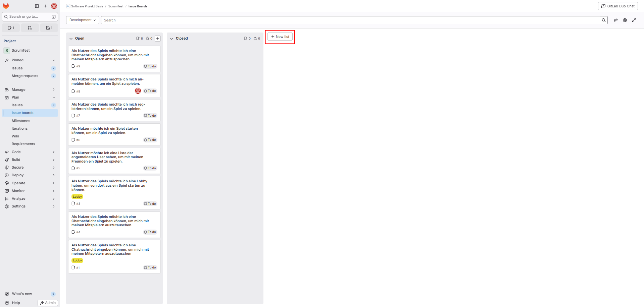Image resolution: width=644 pixels, height=307 pixels.
Task: Open GitLab Duo Chat
Action: pyautogui.click(x=618, y=6)
